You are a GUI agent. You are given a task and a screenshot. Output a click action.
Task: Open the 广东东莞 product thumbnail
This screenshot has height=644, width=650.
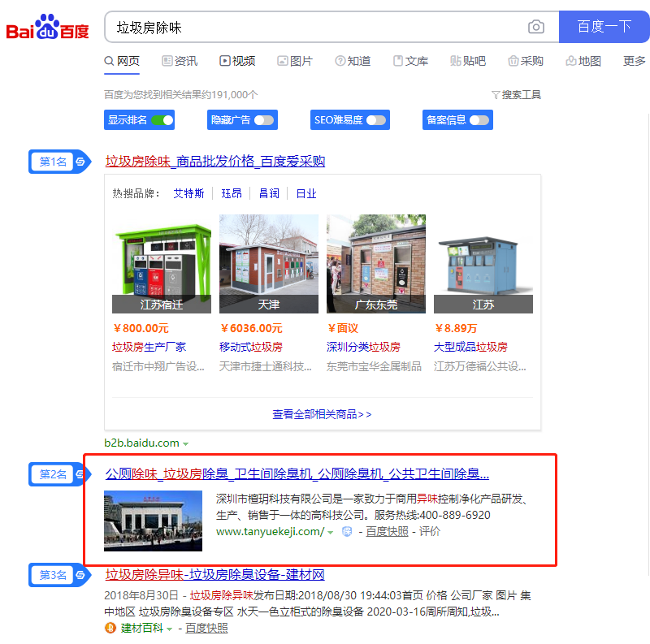click(376, 264)
